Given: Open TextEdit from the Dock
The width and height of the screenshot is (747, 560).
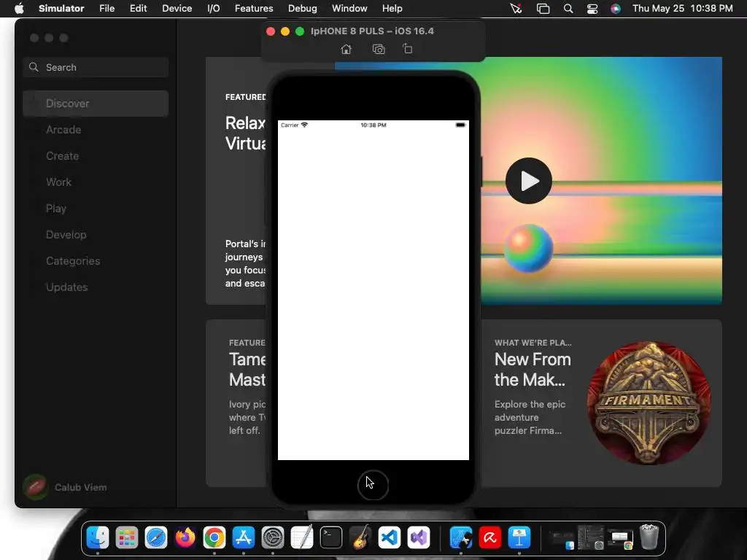Looking at the screenshot, I should click(x=302, y=537).
